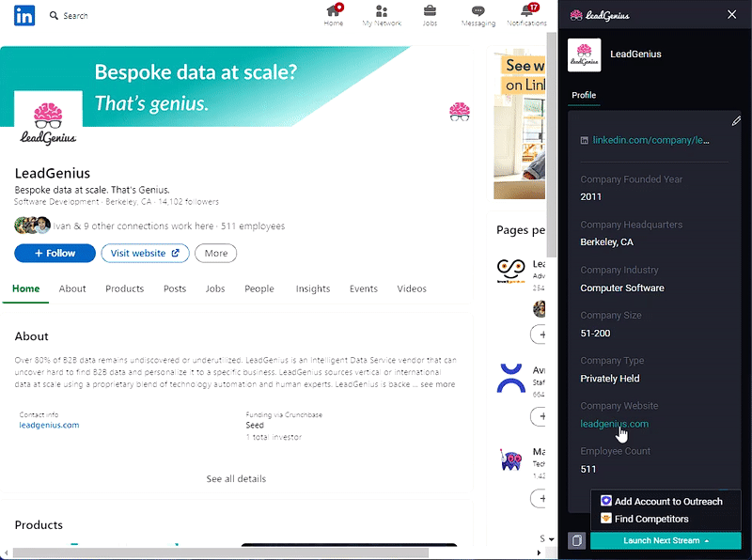This screenshot has width=752, height=560.
Task: Switch to the Profile tab in panel
Action: pos(584,95)
